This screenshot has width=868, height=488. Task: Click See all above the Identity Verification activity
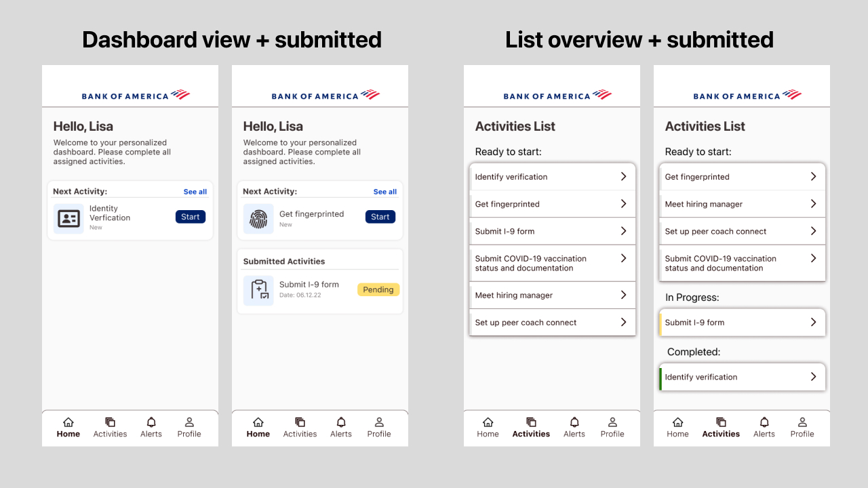tap(195, 192)
